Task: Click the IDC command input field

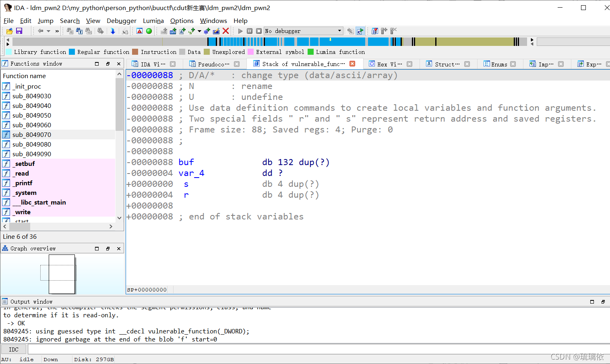Action: 318,349
